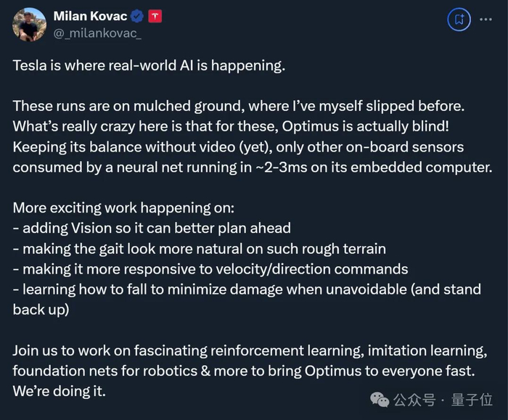Click the red Tesla affiliation badge
The image size is (508, 420).
pyautogui.click(x=155, y=17)
